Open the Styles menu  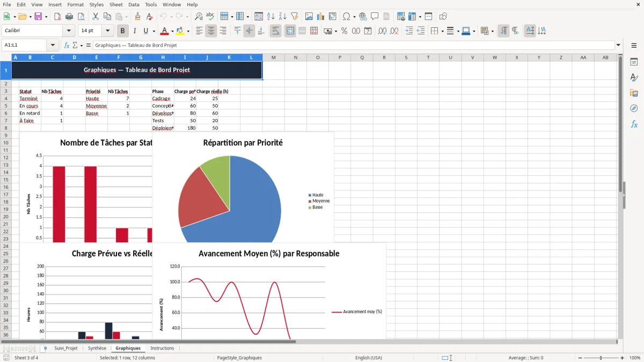tap(97, 4)
